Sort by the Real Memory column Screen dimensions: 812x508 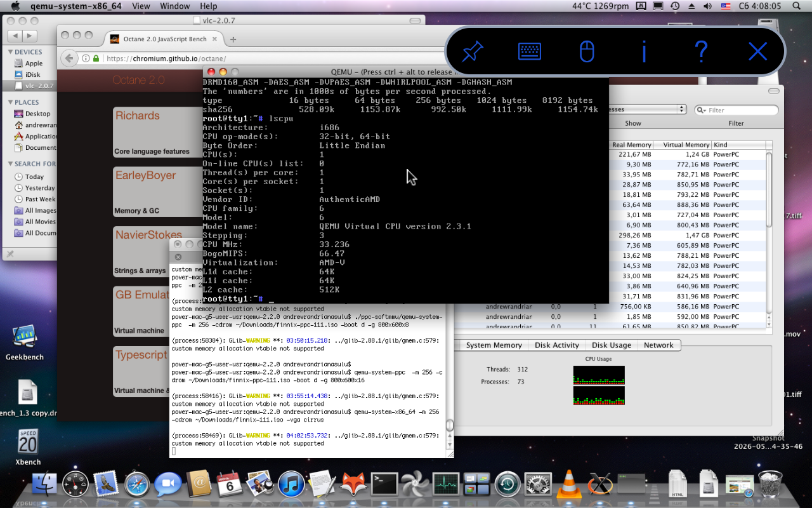(x=631, y=145)
